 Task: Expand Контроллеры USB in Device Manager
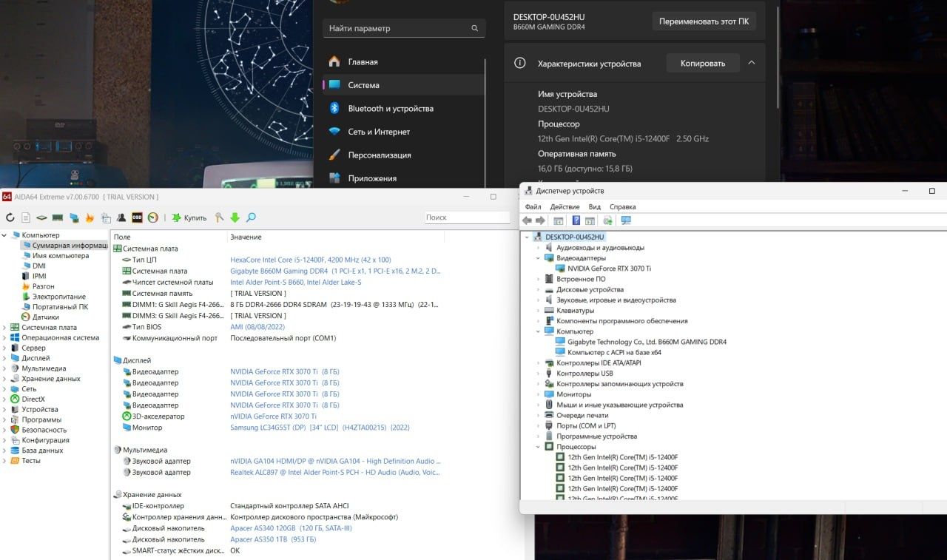click(x=538, y=374)
